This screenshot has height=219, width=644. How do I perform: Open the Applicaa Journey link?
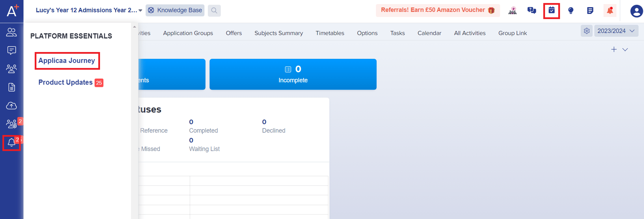click(67, 61)
